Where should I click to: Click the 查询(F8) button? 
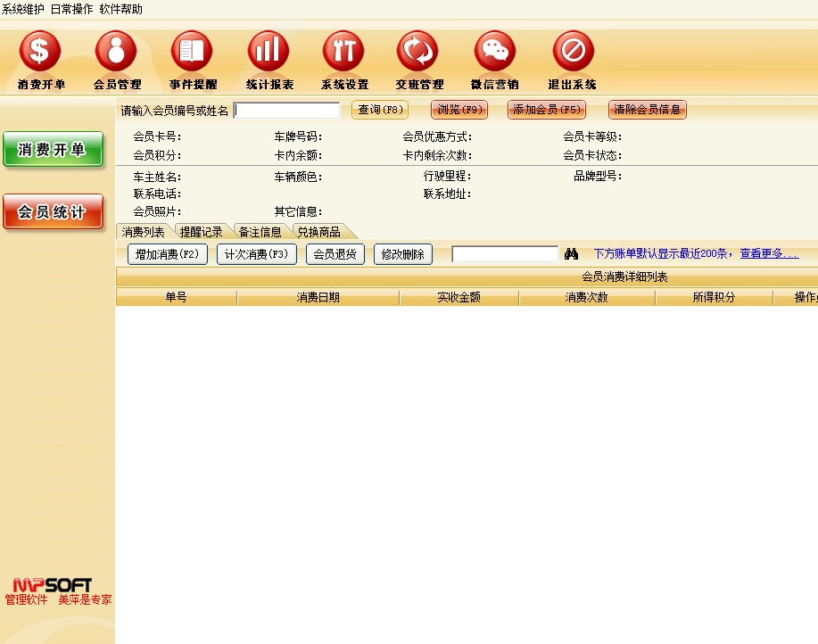click(x=380, y=110)
